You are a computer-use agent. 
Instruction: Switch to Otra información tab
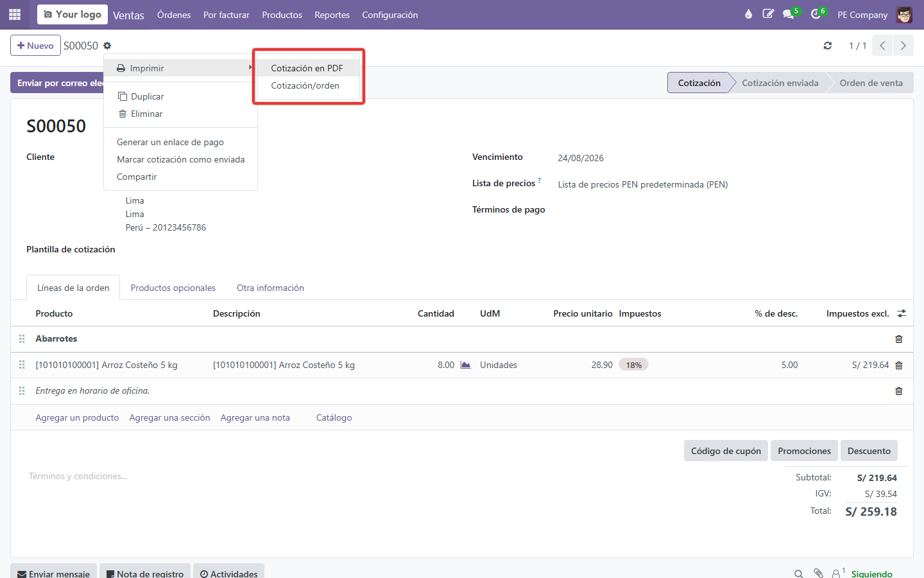pyautogui.click(x=270, y=288)
